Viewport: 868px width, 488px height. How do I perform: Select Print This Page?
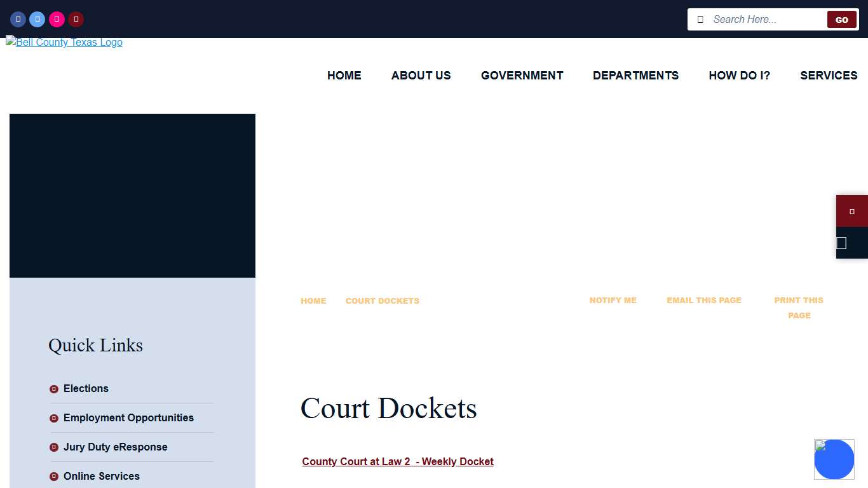(798, 308)
